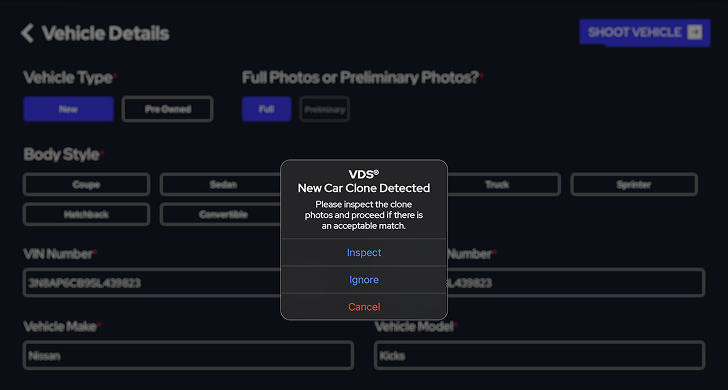Click the Vehicle Make field containing Nissan

(188, 356)
